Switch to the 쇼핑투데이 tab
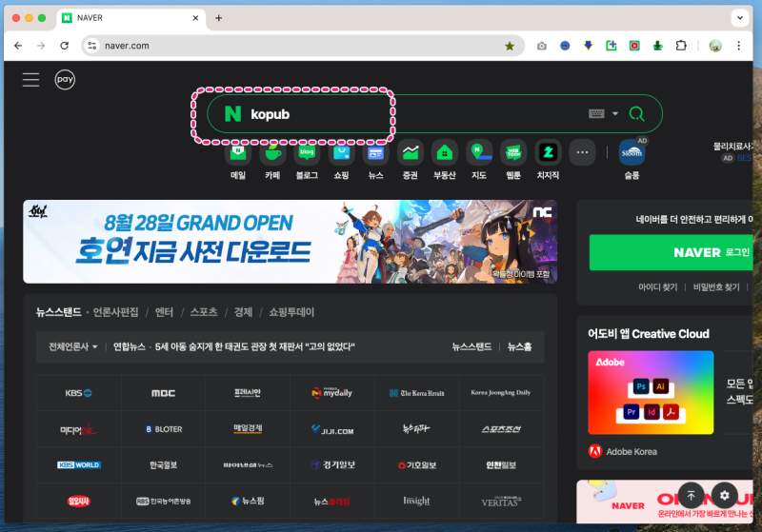This screenshot has width=762, height=532. click(x=291, y=312)
